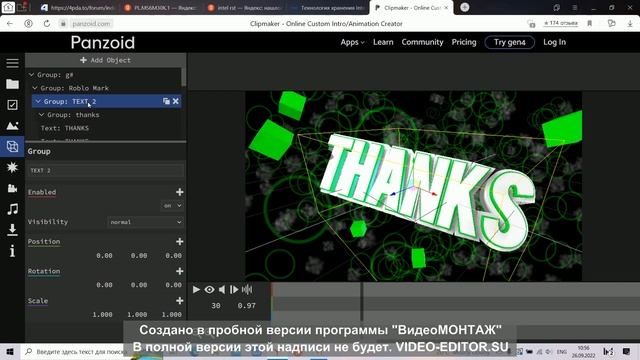Switch to the 4pda forum browser tab
Viewport: 640px width, 360px height.
78,8
